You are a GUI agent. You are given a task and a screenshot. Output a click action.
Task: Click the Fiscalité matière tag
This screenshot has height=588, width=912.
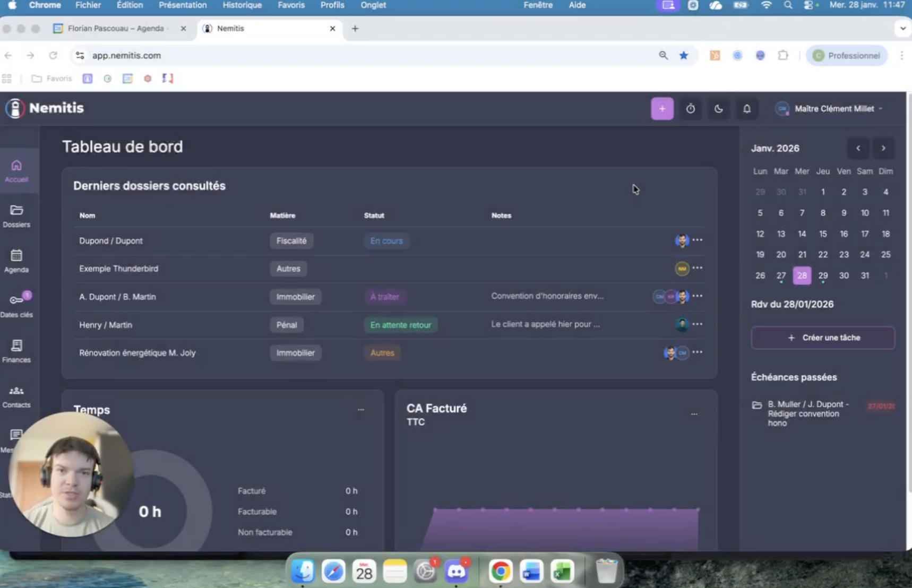pos(291,241)
